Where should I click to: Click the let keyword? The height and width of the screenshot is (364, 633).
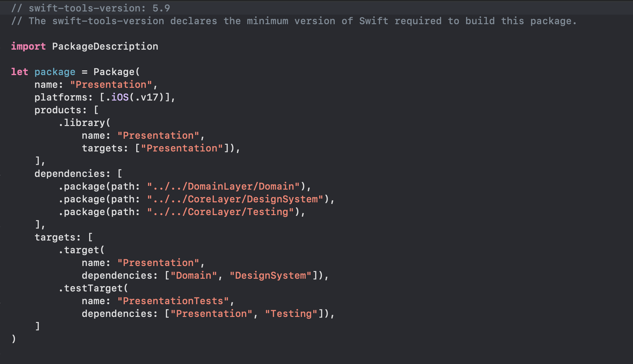click(x=19, y=72)
